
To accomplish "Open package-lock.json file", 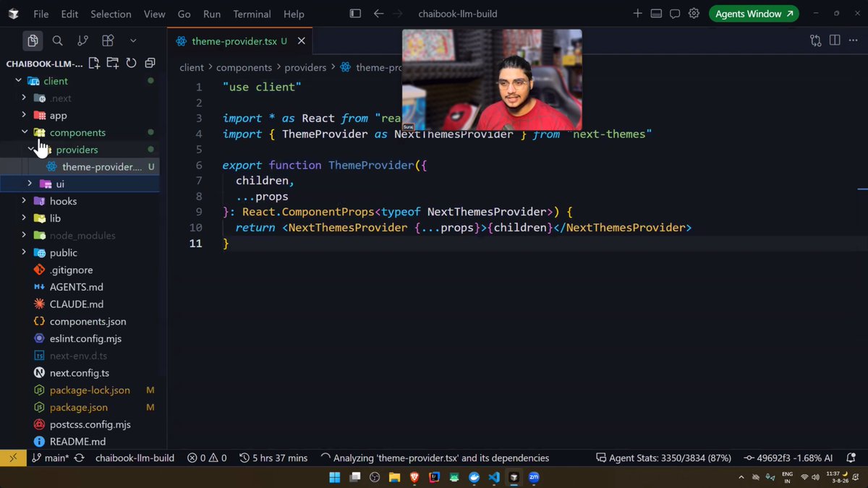I will tap(80, 390).
